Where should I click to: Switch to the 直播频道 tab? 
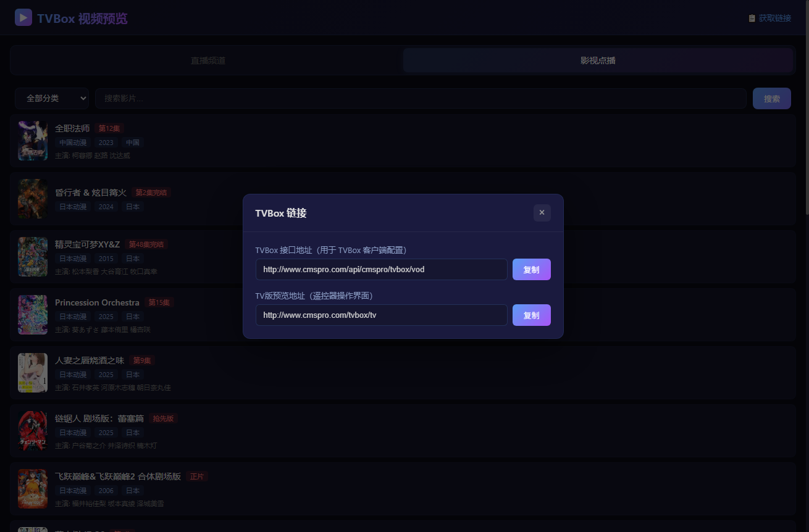click(207, 60)
